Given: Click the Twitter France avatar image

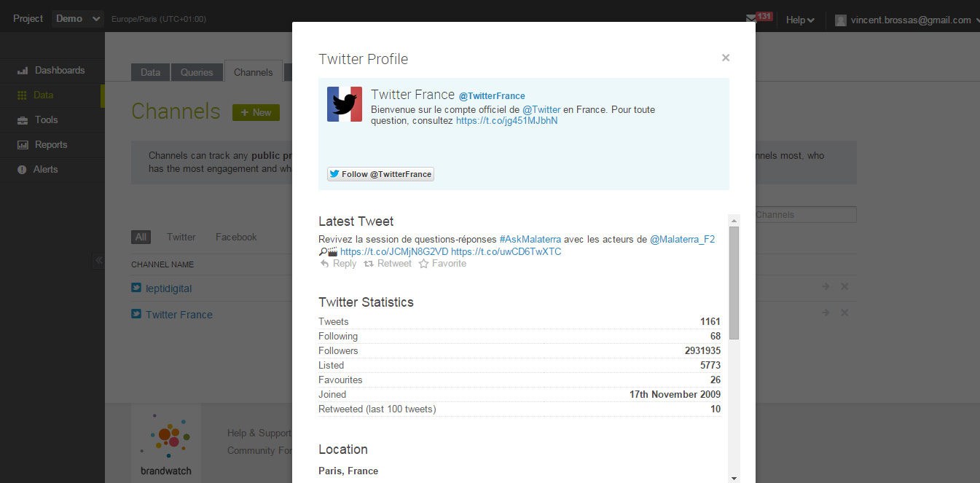Looking at the screenshot, I should [x=345, y=104].
